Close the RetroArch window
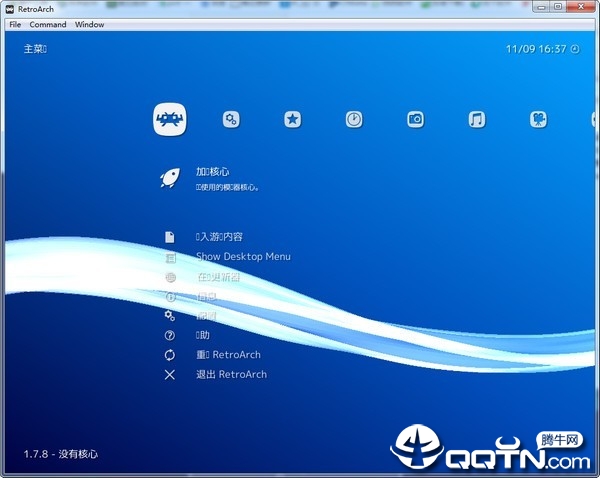The height and width of the screenshot is (478, 600). [x=581, y=7]
